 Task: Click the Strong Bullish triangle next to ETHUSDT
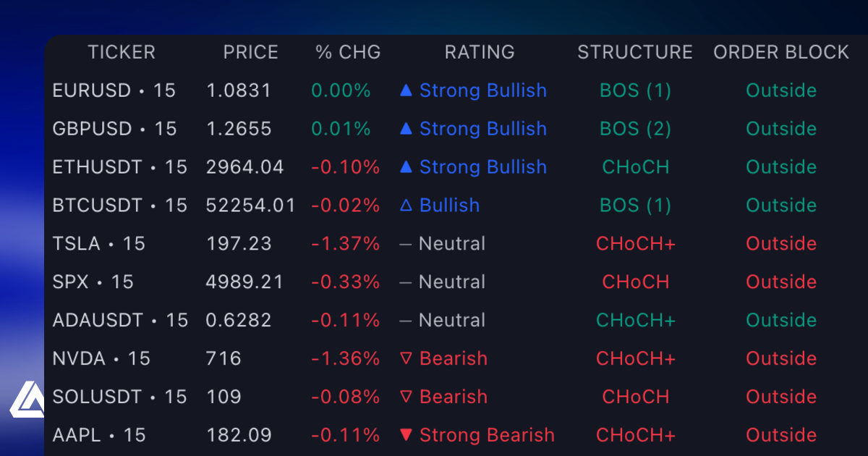coord(406,167)
